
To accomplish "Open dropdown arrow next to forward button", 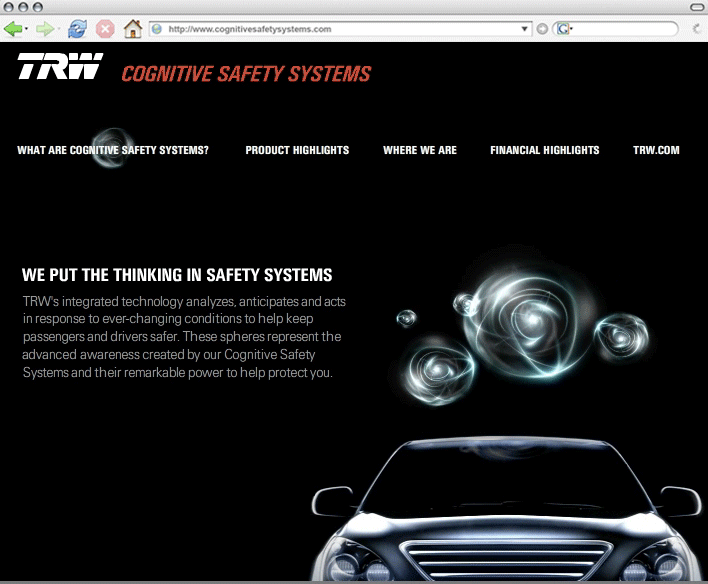I will click(x=59, y=29).
